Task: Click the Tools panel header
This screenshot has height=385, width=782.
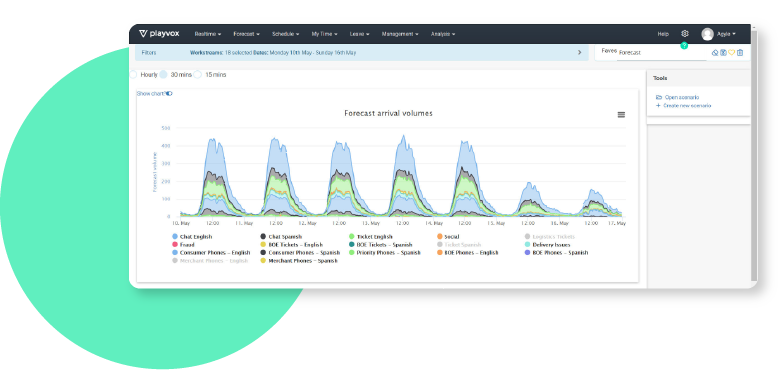Action: (x=698, y=78)
